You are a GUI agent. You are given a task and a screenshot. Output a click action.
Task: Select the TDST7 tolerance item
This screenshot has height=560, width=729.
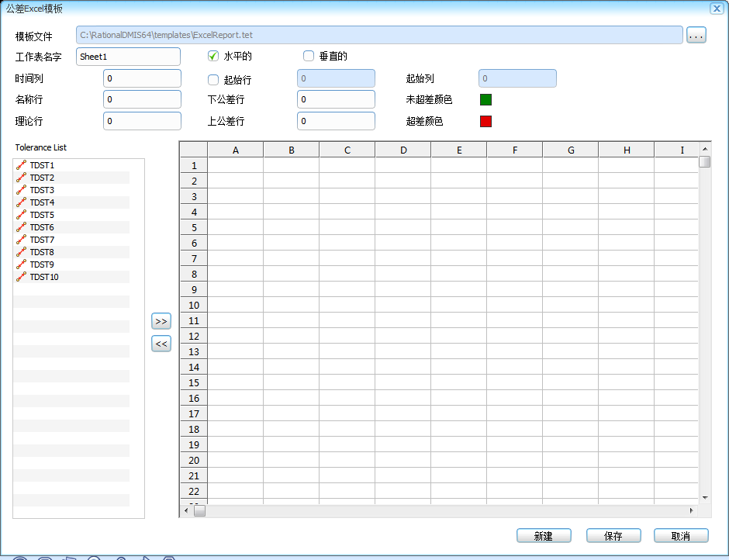coord(43,240)
